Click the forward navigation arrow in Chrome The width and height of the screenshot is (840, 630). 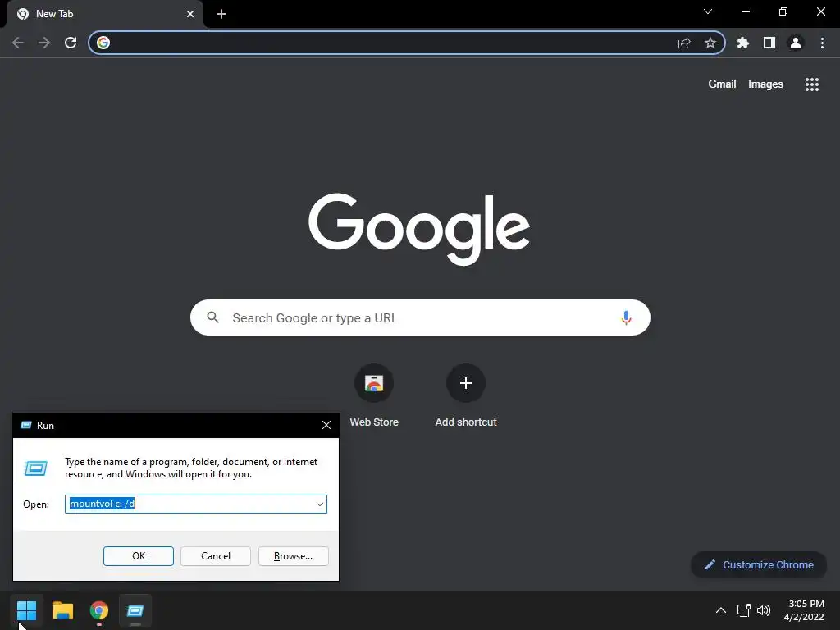pos(44,43)
